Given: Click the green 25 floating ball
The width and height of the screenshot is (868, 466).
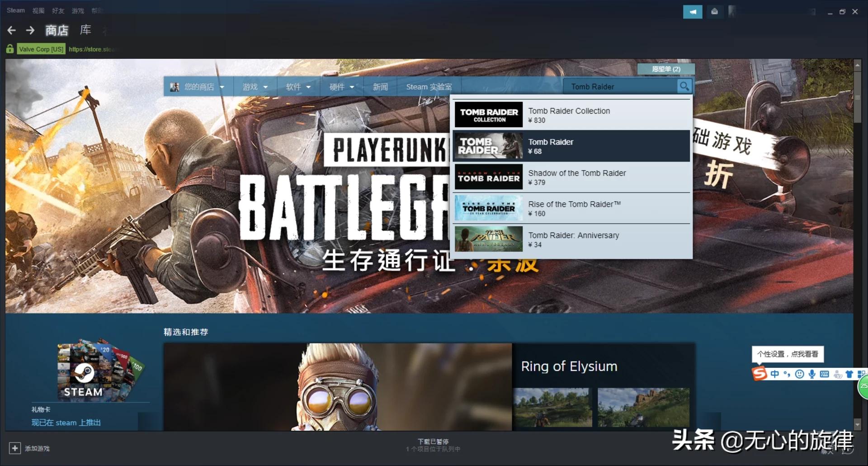Looking at the screenshot, I should point(863,386).
